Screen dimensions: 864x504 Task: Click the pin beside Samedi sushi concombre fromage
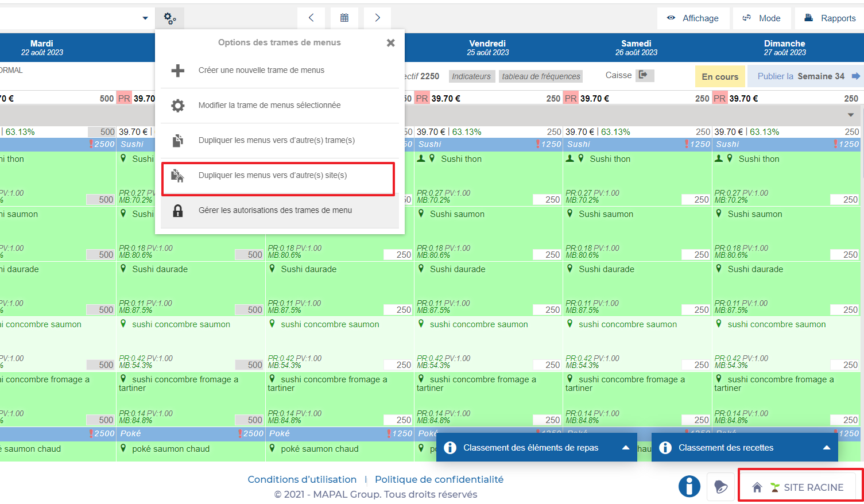[570, 379]
